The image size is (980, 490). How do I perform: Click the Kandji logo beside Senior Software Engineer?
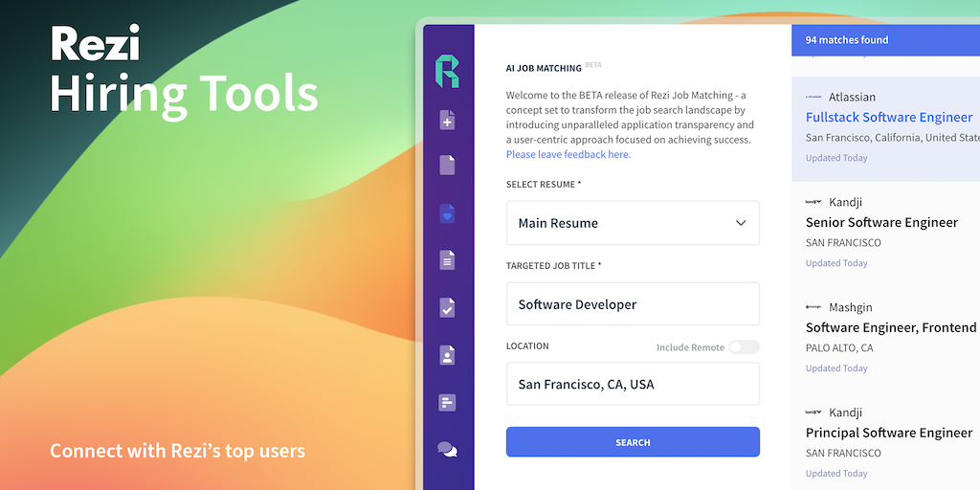813,202
